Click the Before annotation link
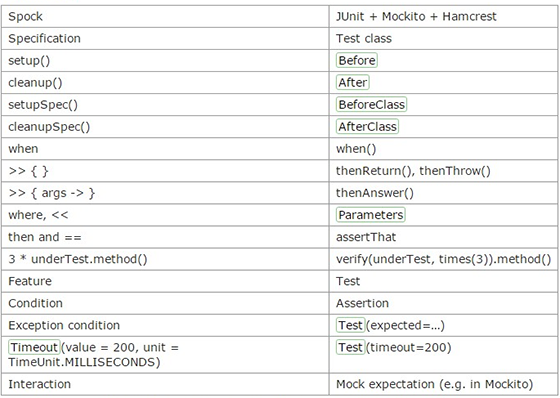Image resolution: width=560 pixels, height=398 pixels. 356,60
